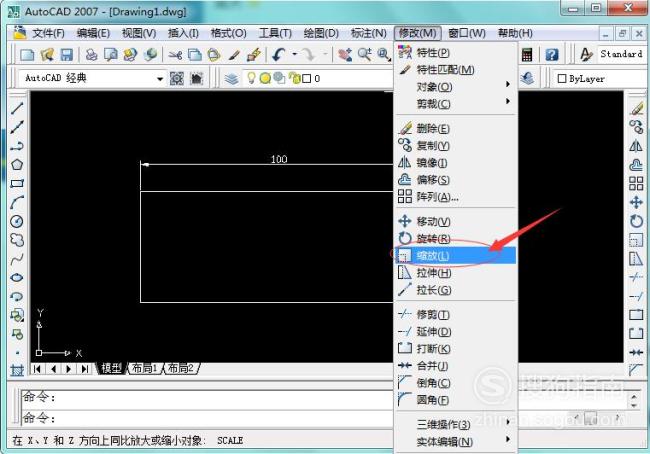Viewport: 650px width, 454px height.
Task: Click the New drawing icon
Action: point(27,55)
